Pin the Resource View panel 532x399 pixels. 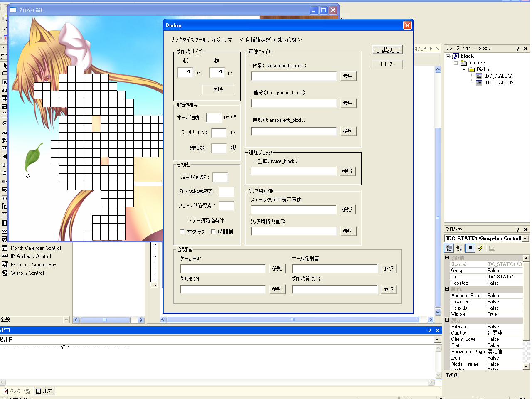pyautogui.click(x=518, y=49)
